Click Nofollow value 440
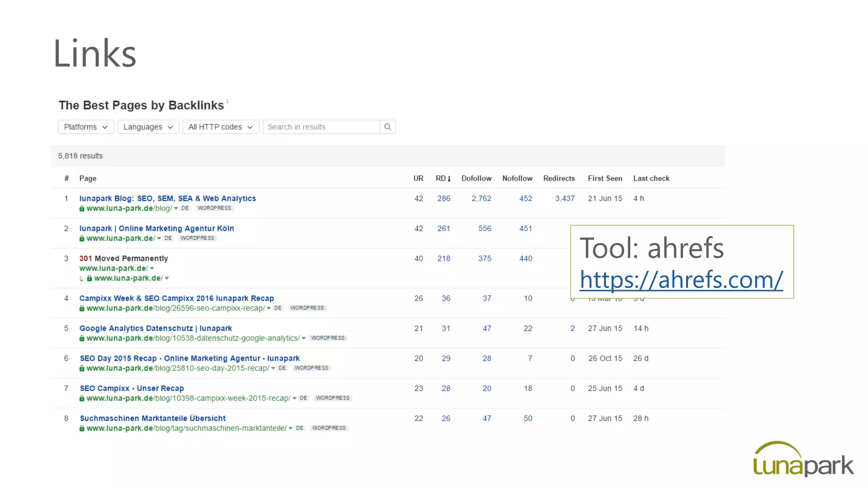The width and height of the screenshot is (868, 488). (526, 258)
